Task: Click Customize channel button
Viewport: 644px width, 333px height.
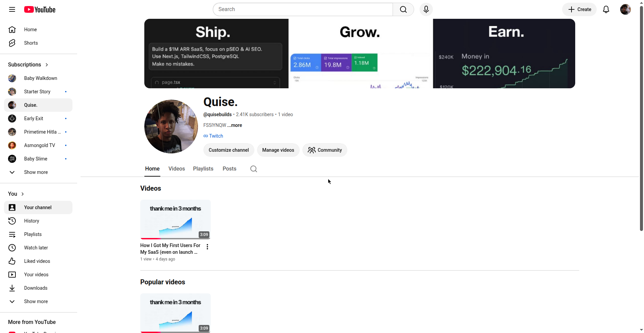Action: point(229,150)
